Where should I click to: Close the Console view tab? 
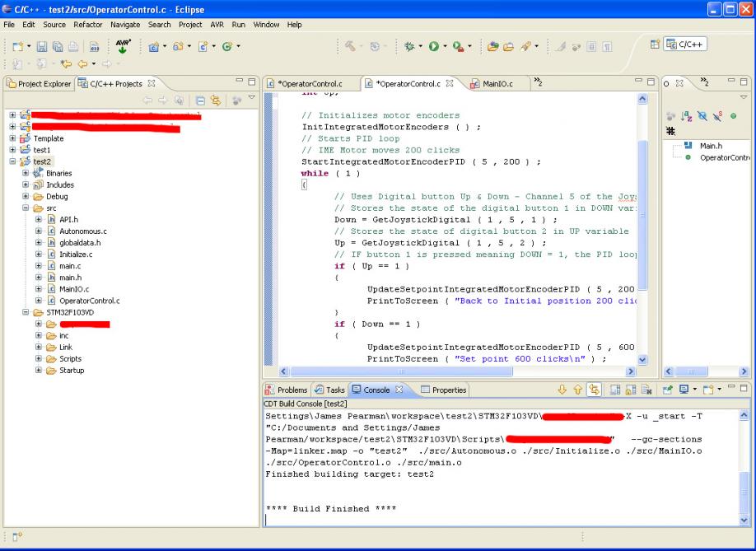pyautogui.click(x=399, y=390)
